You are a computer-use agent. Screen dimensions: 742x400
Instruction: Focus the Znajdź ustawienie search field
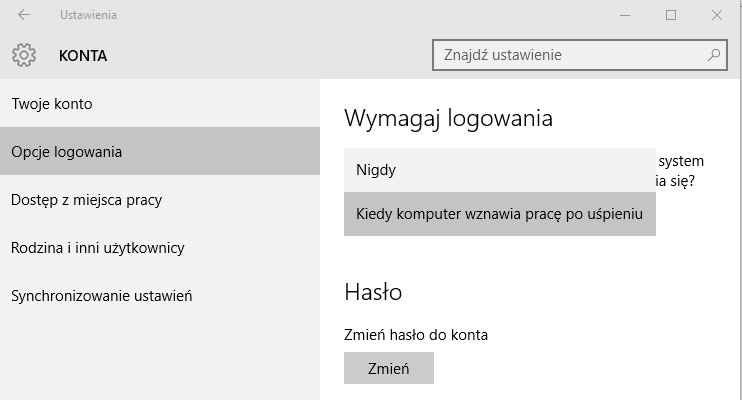580,55
